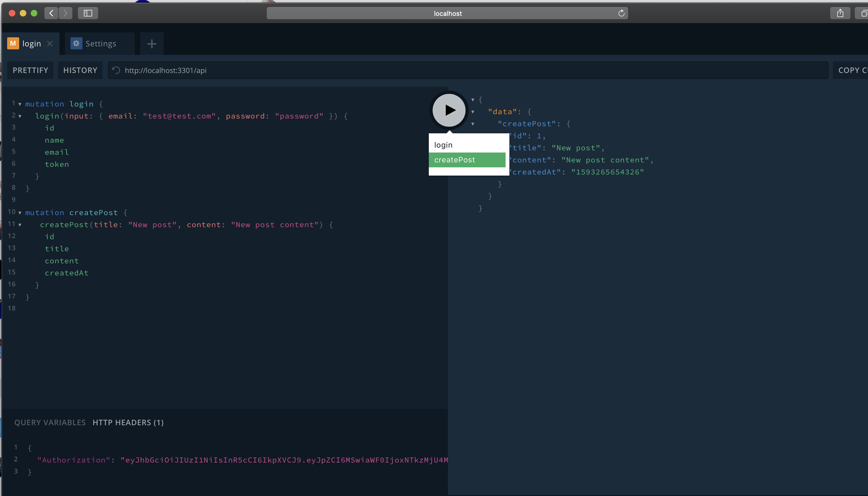Click the gear icon on the Settings tab
The image size is (868, 496).
click(x=76, y=43)
